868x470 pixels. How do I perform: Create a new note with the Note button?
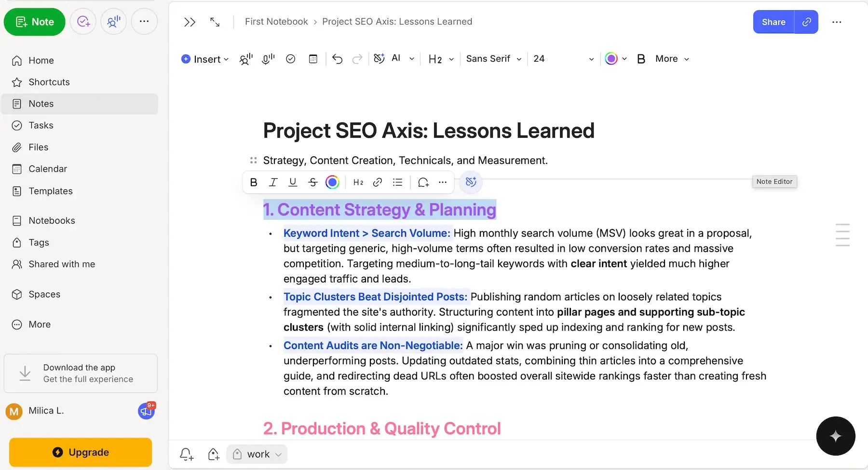(x=35, y=22)
